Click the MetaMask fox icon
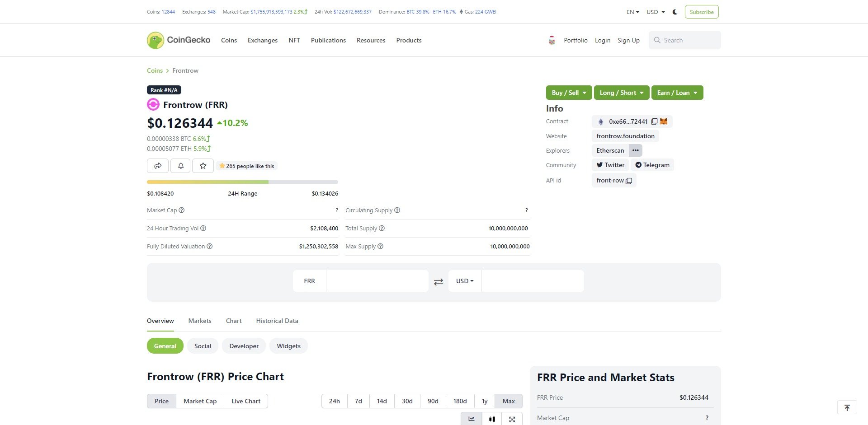This screenshot has height=425, width=868. 664,121
